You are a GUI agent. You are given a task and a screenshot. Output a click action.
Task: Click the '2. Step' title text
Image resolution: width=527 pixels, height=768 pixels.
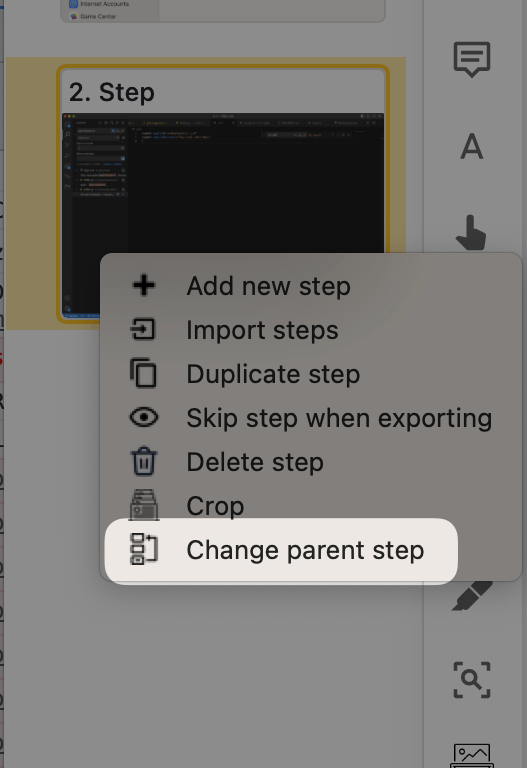[112, 92]
